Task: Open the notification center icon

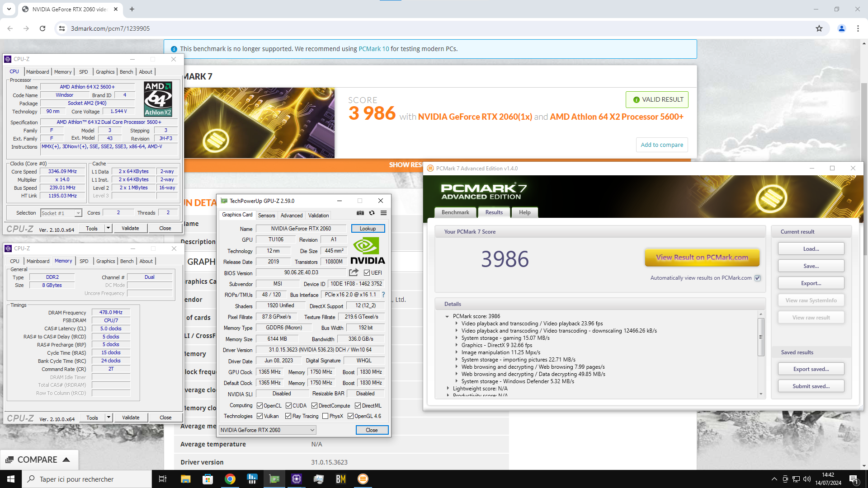Action: click(854, 479)
